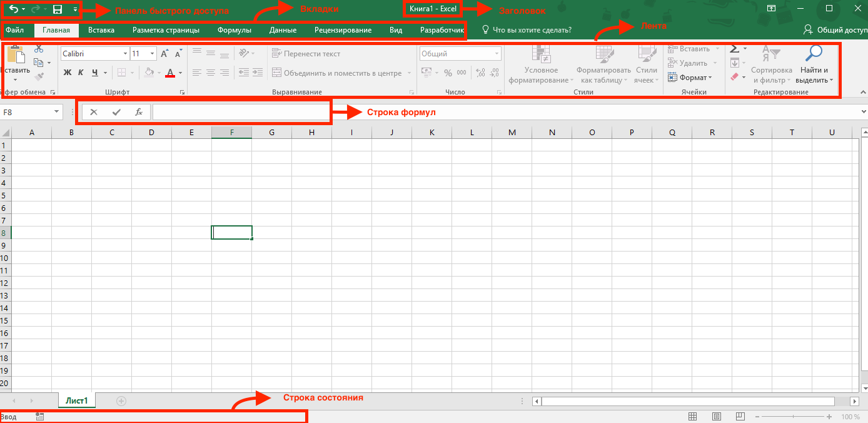Click the Insert Function fx icon
This screenshot has height=423, width=868.
pyautogui.click(x=139, y=112)
